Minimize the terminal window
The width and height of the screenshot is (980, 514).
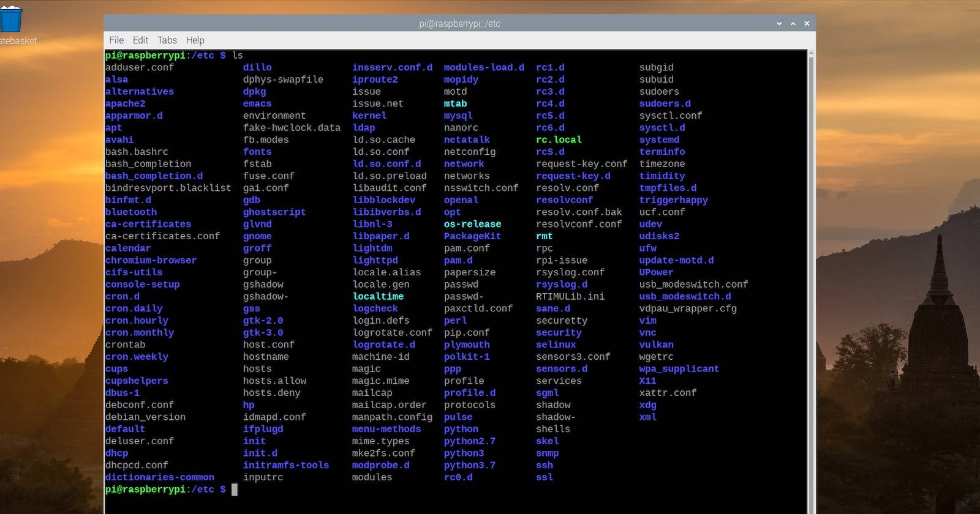click(779, 24)
